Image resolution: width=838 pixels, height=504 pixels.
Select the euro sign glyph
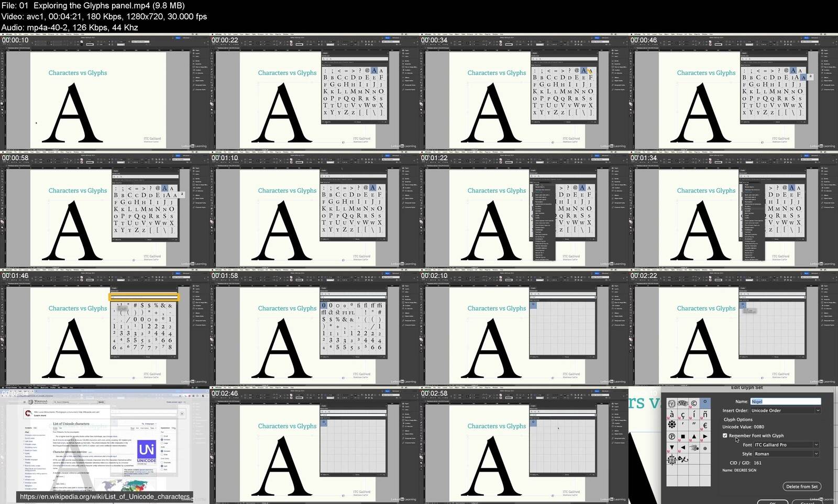(x=705, y=425)
